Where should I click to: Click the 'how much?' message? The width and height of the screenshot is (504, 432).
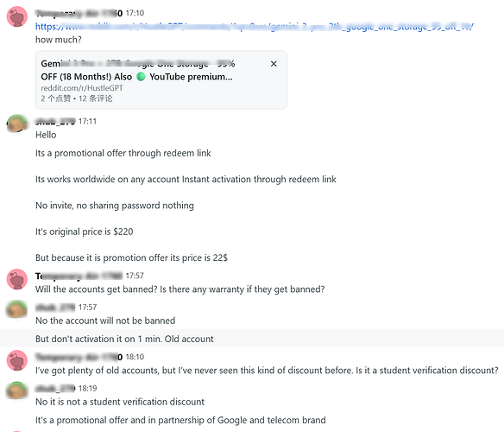coord(59,40)
